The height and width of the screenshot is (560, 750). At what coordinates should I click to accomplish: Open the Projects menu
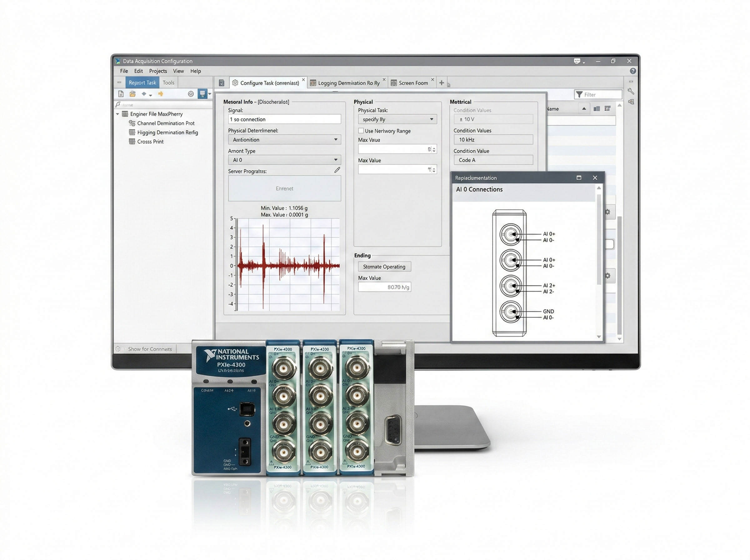point(158,71)
